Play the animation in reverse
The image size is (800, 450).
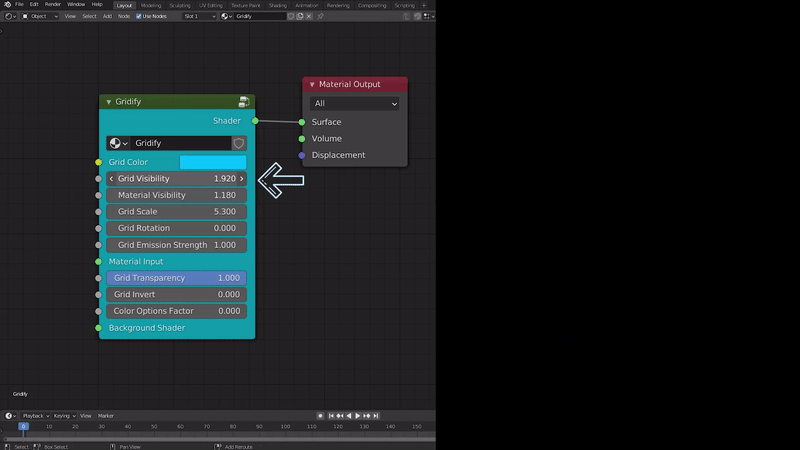[349, 416]
